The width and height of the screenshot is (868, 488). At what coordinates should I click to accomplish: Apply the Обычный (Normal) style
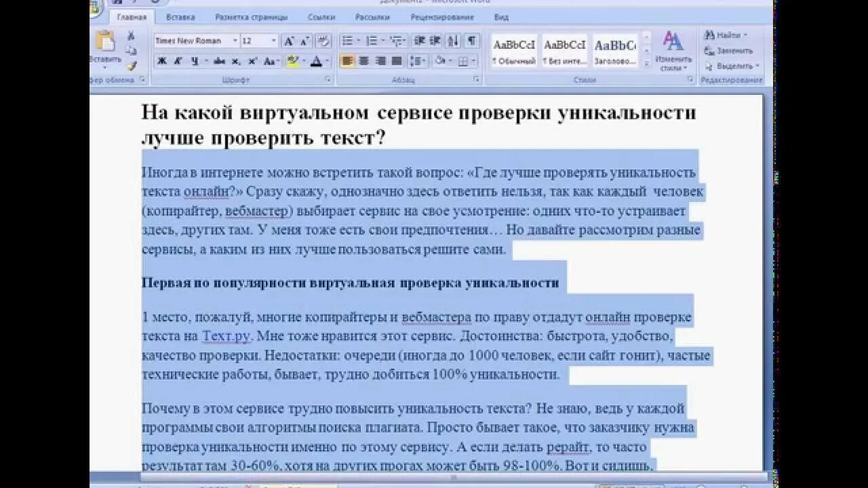514,50
